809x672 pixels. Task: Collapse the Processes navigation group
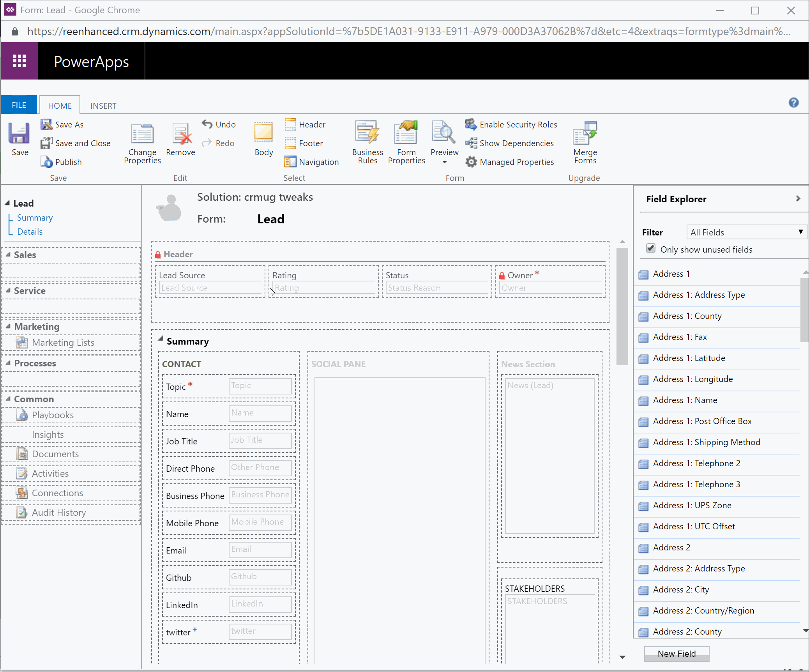[8, 363]
